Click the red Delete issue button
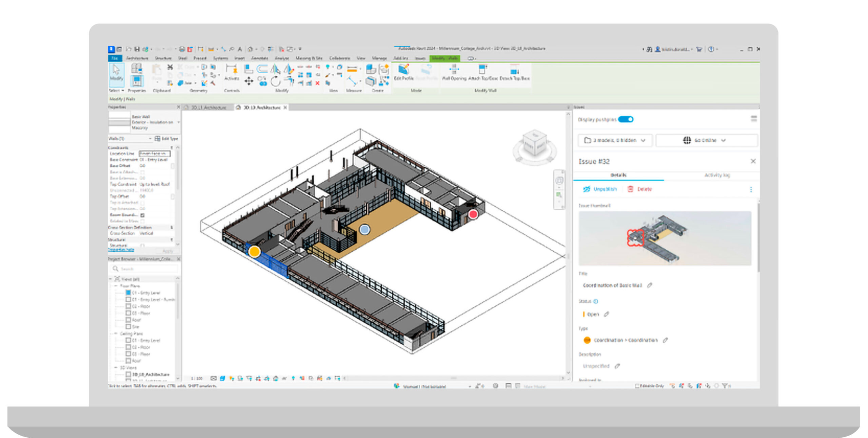Image resolution: width=868 pixels, height=438 pixels. click(x=639, y=189)
